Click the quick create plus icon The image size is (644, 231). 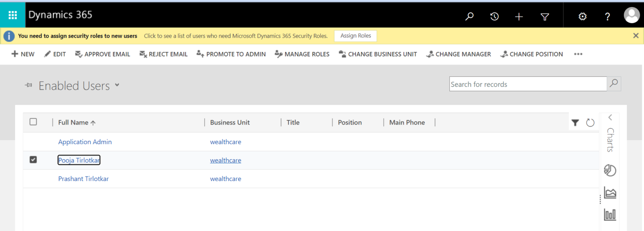tap(519, 16)
